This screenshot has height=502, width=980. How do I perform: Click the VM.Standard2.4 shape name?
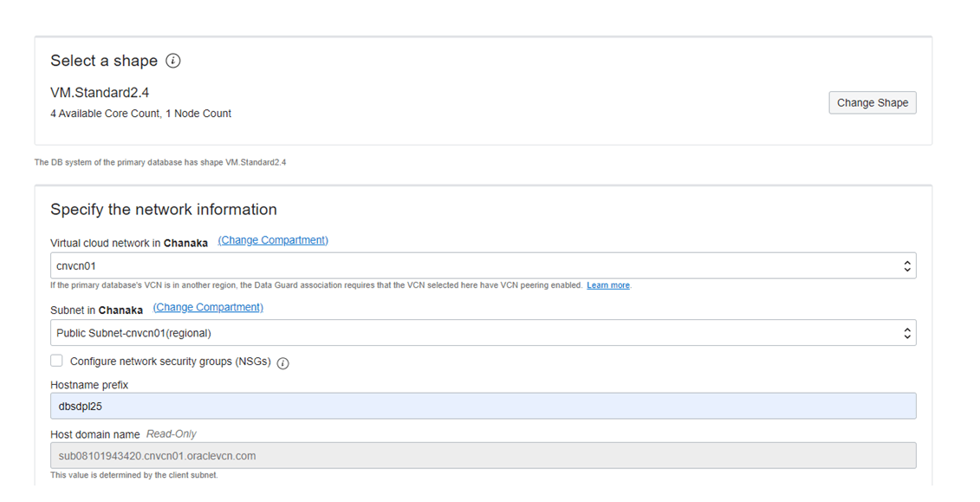[100, 93]
